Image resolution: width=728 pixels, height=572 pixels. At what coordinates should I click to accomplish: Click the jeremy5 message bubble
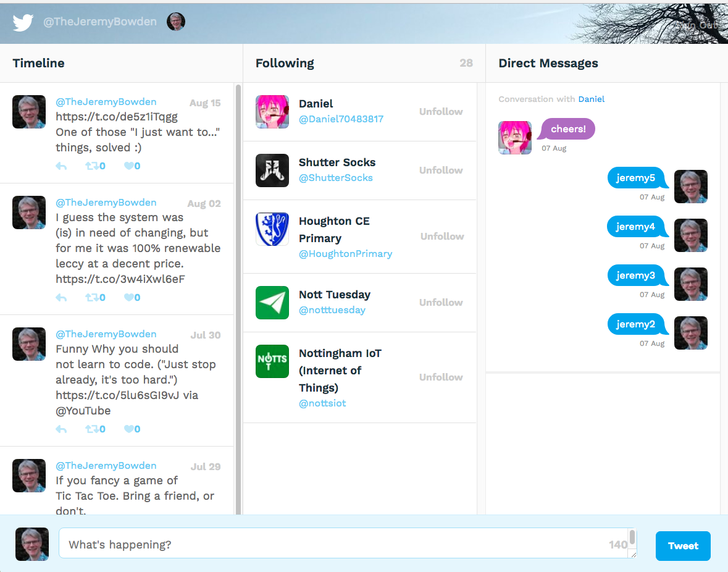(x=637, y=178)
